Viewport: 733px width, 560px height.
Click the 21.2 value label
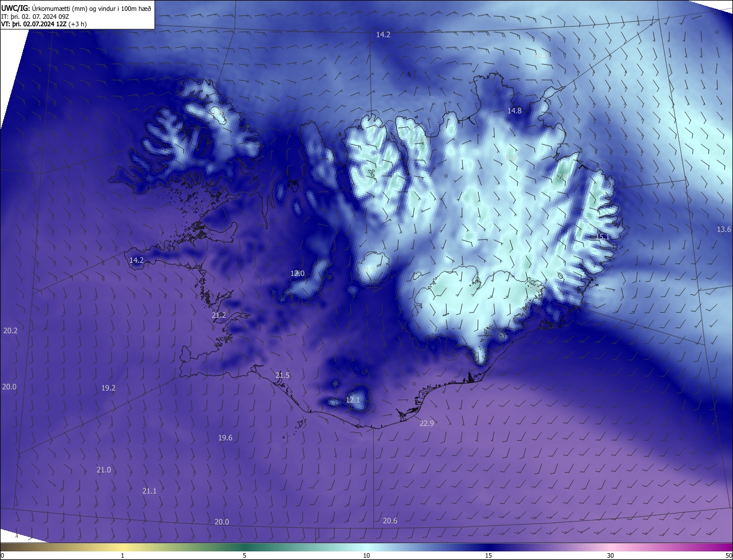coord(219,316)
